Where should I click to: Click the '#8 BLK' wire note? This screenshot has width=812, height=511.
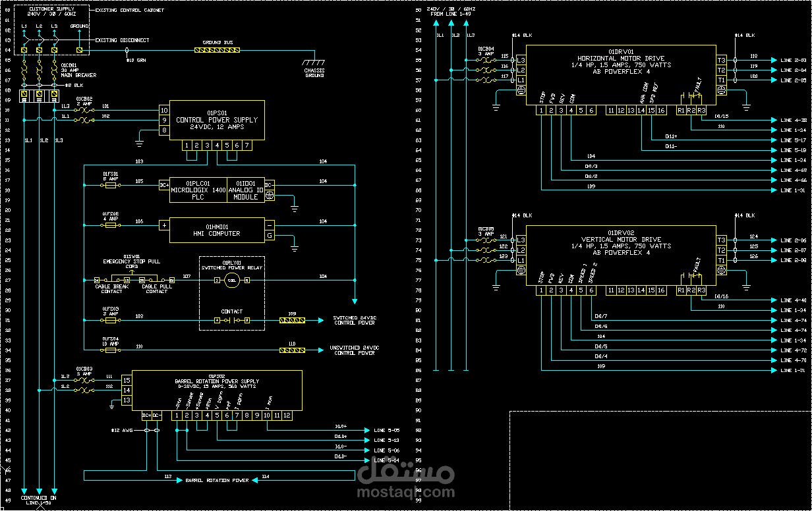click(x=74, y=85)
